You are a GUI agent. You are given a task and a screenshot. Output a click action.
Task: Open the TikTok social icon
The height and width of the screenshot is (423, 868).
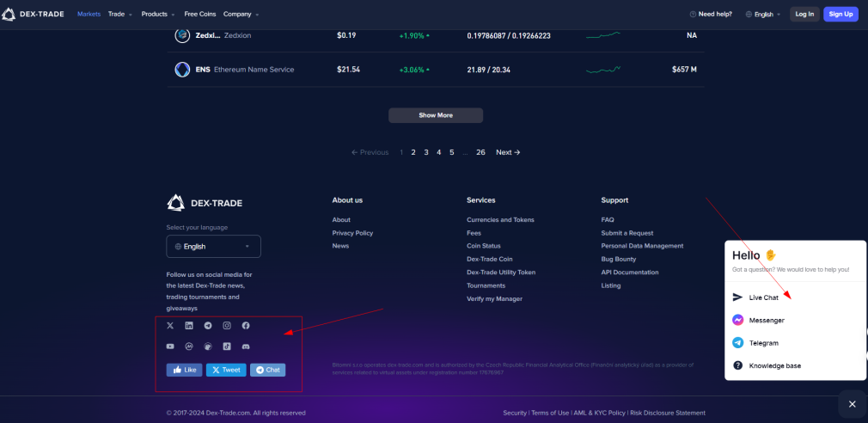pyautogui.click(x=227, y=346)
